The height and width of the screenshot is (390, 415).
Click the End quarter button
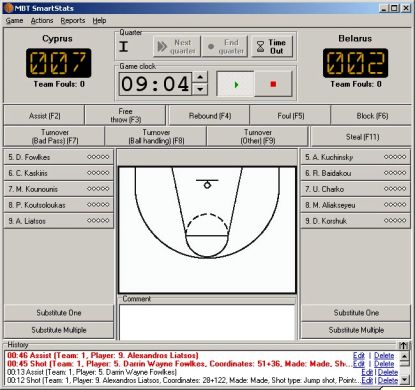(225, 47)
